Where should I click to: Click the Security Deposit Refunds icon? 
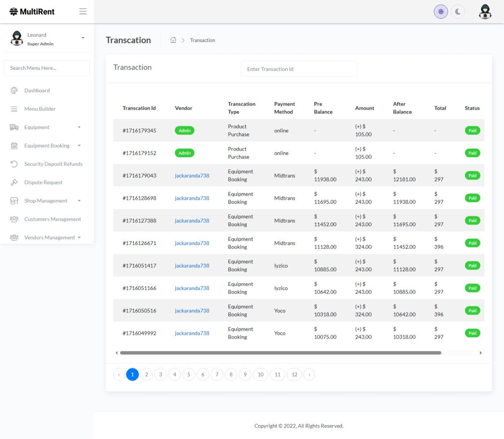tap(14, 164)
